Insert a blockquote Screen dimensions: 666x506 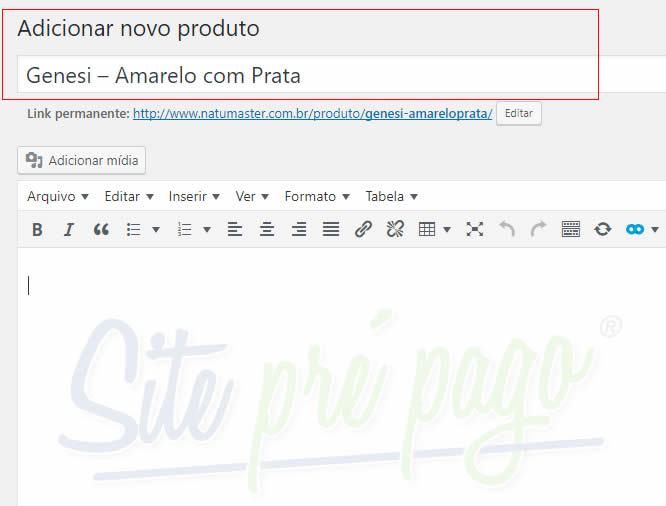point(101,230)
